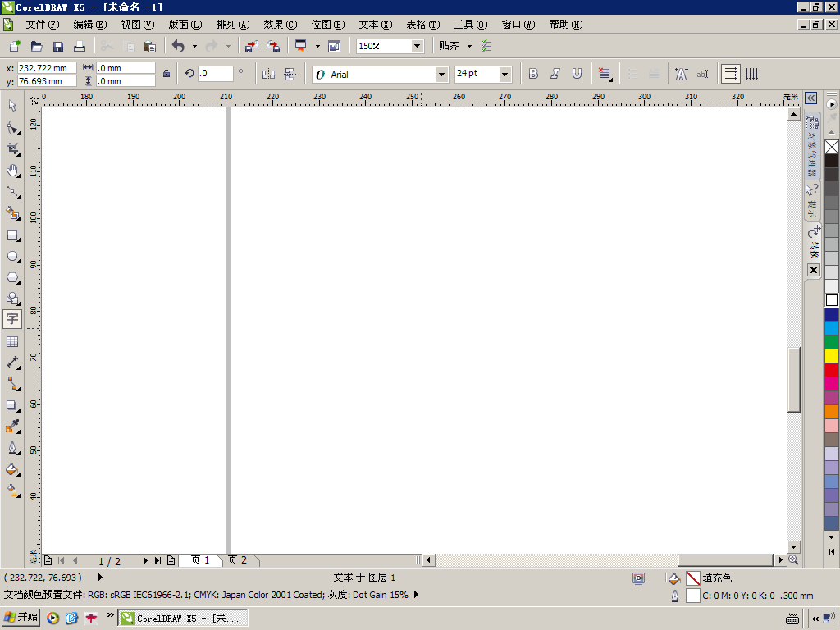Viewport: 840px width, 630px height.
Task: Choose the no-color X swatch
Action: tap(832, 147)
